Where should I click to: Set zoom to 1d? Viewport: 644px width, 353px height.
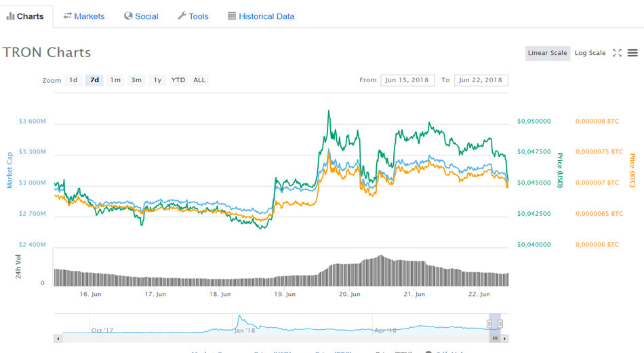pos(73,80)
